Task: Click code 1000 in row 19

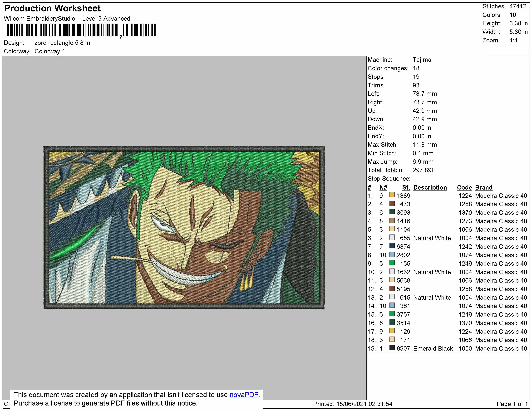Action: (465, 348)
